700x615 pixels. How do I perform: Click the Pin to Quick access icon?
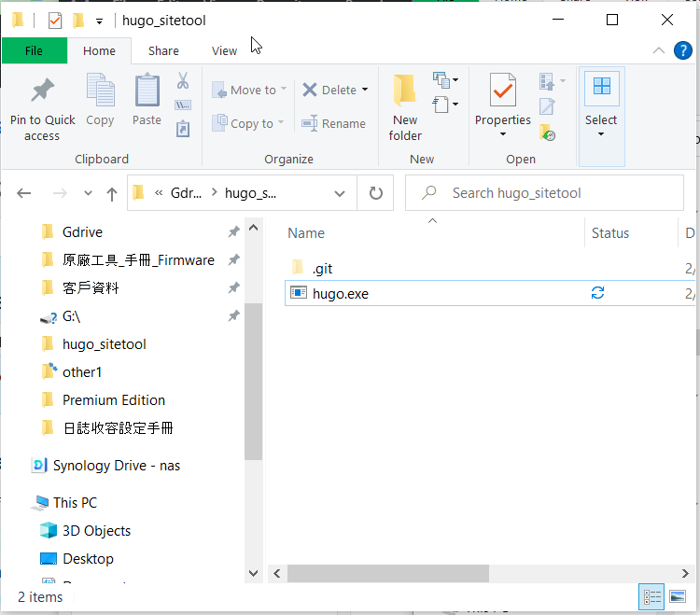coord(42,91)
